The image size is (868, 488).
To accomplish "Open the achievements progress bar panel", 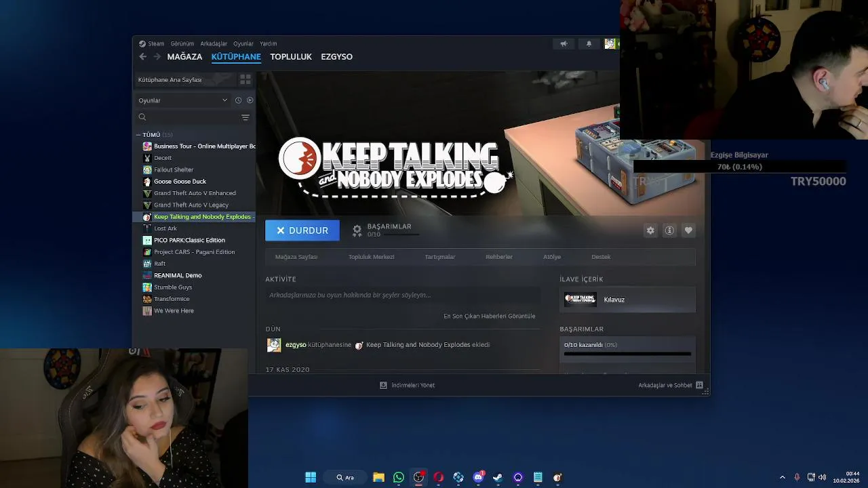I will tap(627, 348).
